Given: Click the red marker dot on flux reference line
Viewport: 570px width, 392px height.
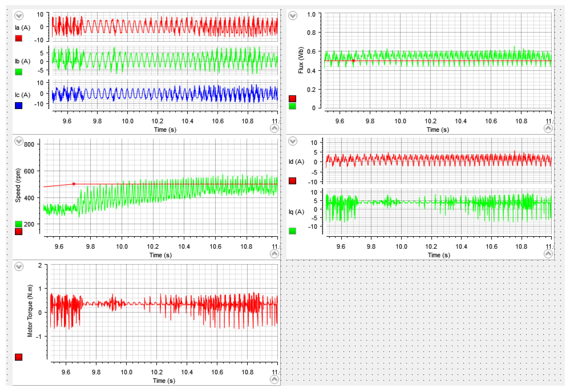Looking at the screenshot, I should [x=353, y=61].
